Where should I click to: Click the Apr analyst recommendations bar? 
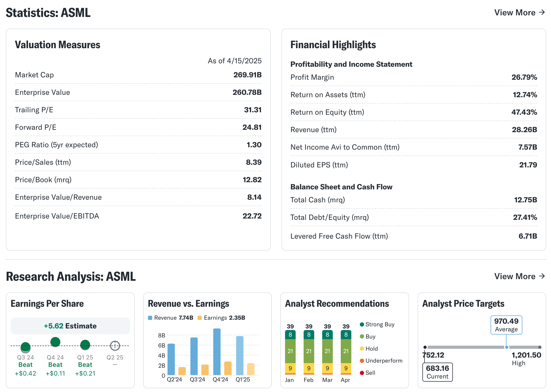pyautogui.click(x=346, y=352)
